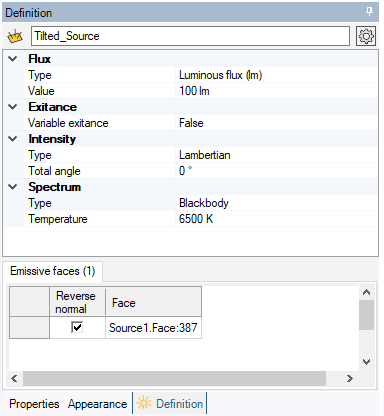Click the 100 lm flux value
The height and width of the screenshot is (416, 384).
click(276, 91)
